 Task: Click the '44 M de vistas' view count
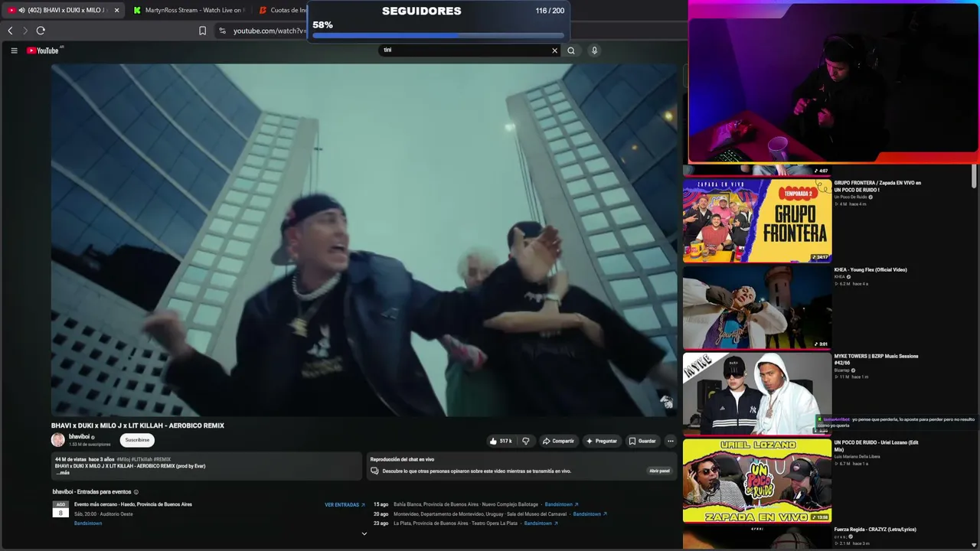[x=70, y=459]
